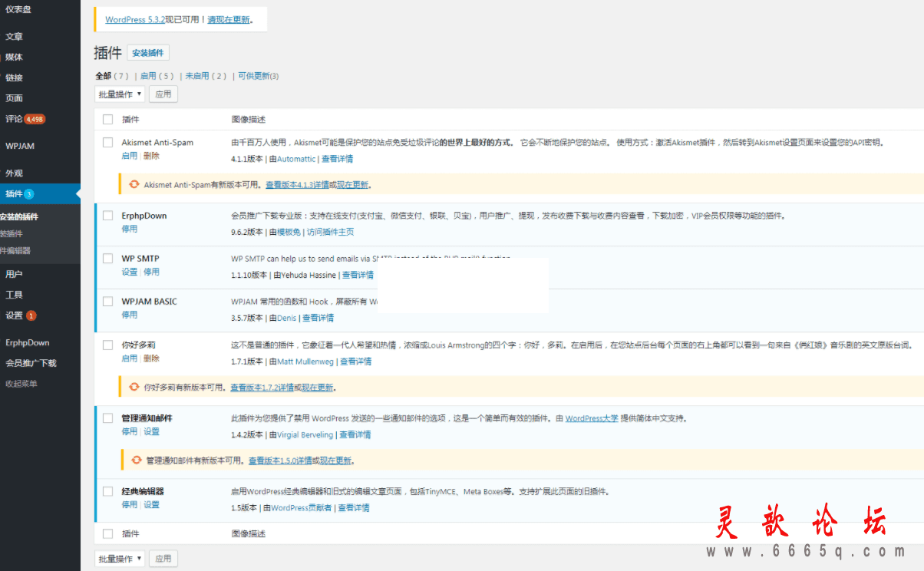
Task: Toggle select-all checkbox in table footer
Action: [x=107, y=533]
